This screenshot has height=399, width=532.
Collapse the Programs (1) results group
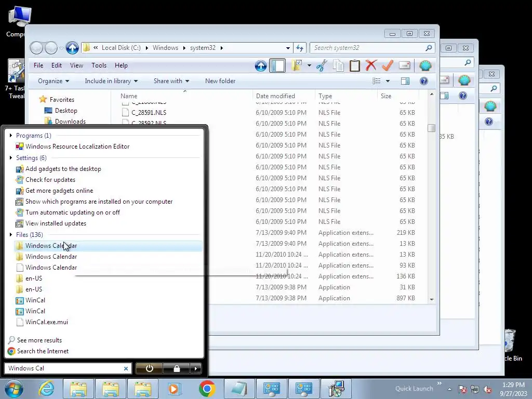(x=11, y=136)
